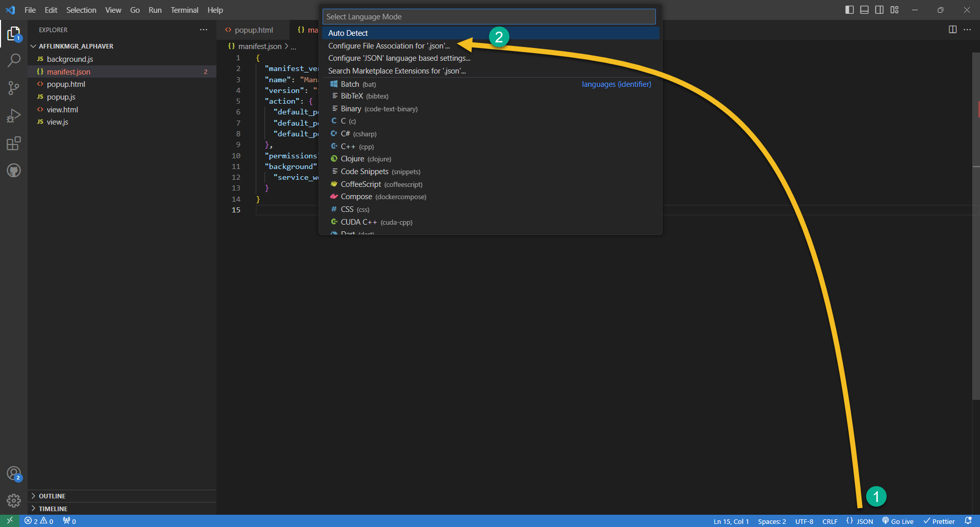This screenshot has height=527, width=980.
Task: Select Batch (bat) language
Action: [x=491, y=84]
